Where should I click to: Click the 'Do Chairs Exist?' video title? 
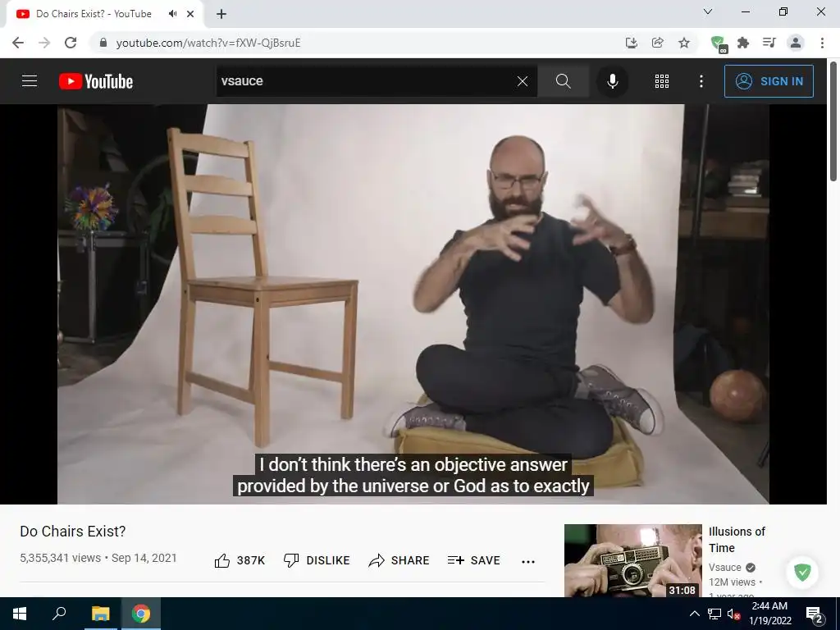pyautogui.click(x=73, y=532)
